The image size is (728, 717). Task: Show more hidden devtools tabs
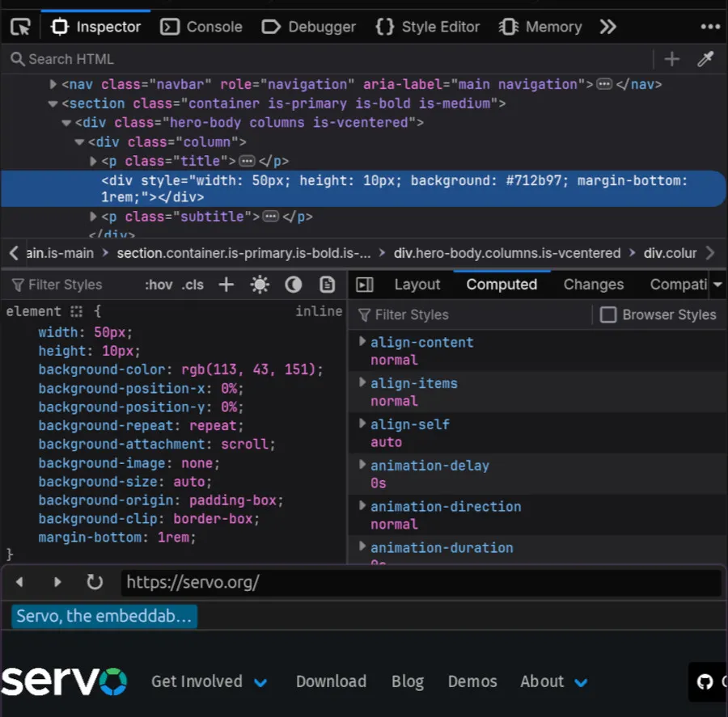607,27
